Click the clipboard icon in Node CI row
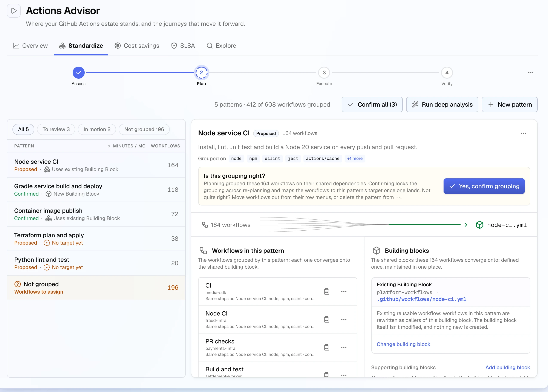The height and width of the screenshot is (392, 548). tap(326, 319)
